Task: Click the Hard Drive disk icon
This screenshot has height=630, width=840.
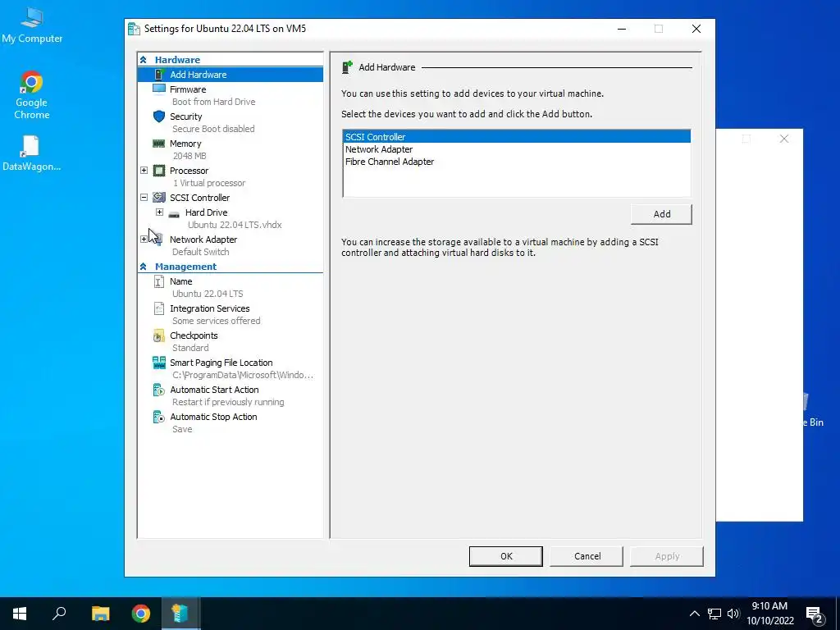Action: click(x=174, y=214)
